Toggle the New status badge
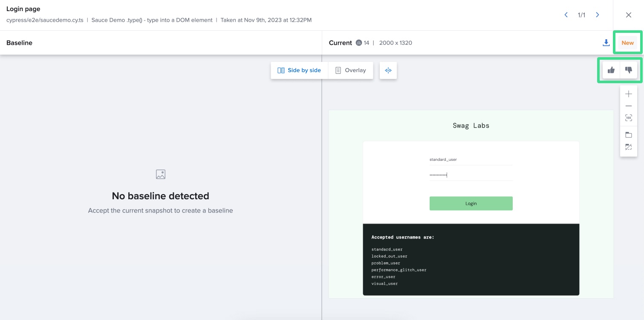Viewport: 644px width, 320px height. (x=627, y=43)
